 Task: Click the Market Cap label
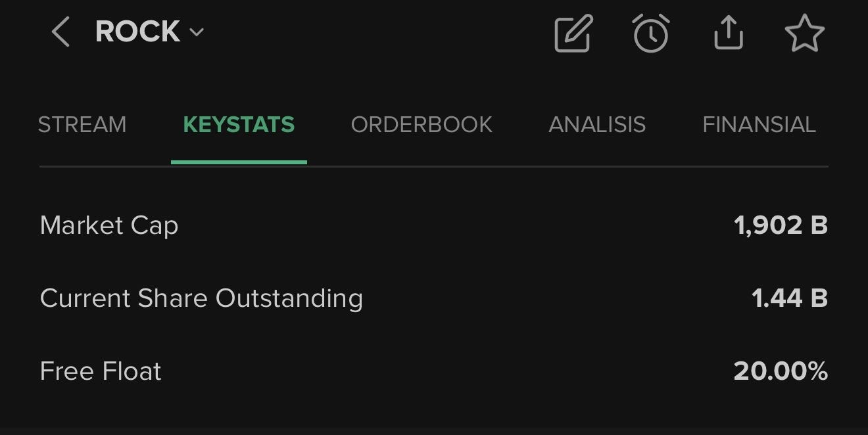coord(109,225)
